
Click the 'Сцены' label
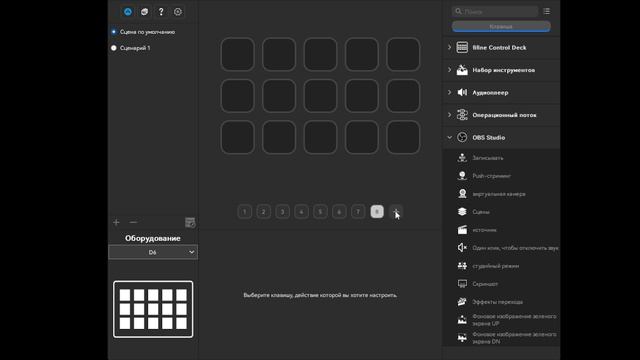point(481,212)
